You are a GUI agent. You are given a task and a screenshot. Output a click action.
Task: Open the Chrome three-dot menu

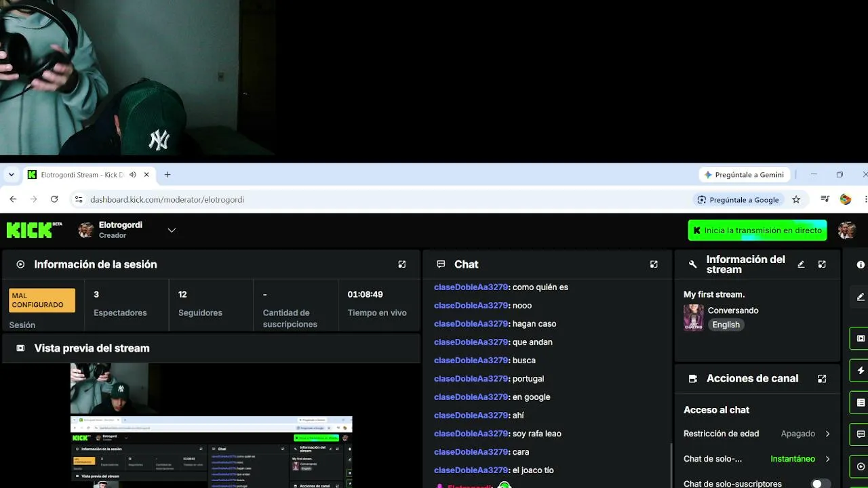click(x=865, y=199)
